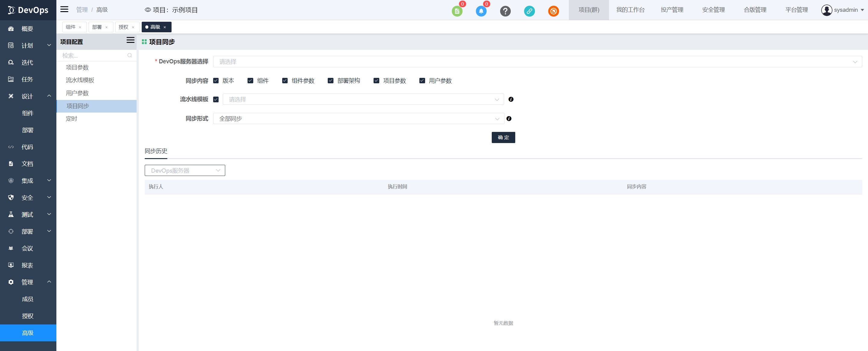Open the 同步形式 dropdown showing 全部同步
This screenshot has width=868, height=351.
(358, 119)
